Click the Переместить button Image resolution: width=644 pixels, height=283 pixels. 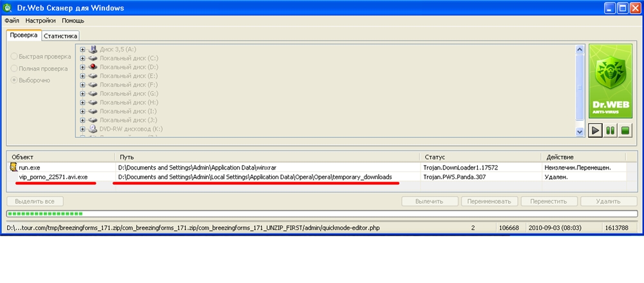pyautogui.click(x=549, y=202)
